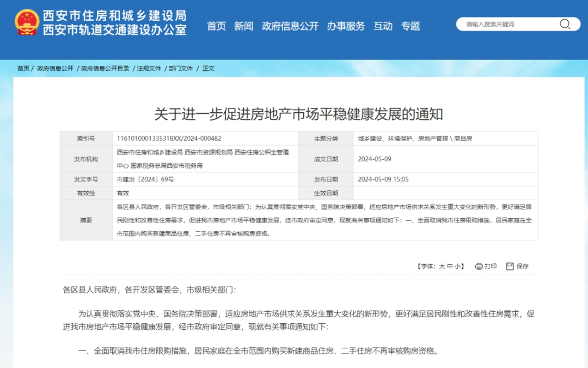Click the 打印 print link
The image size is (588, 368).
[x=491, y=267]
